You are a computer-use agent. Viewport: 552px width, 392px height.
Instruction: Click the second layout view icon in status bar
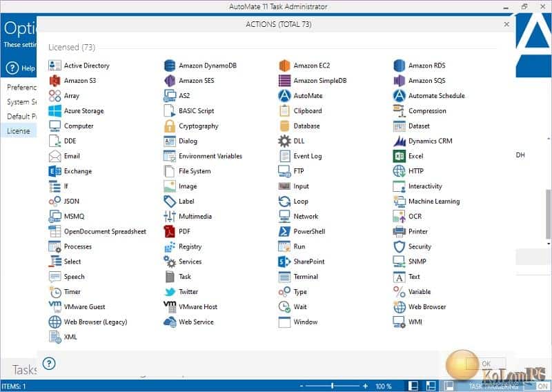click(x=431, y=386)
